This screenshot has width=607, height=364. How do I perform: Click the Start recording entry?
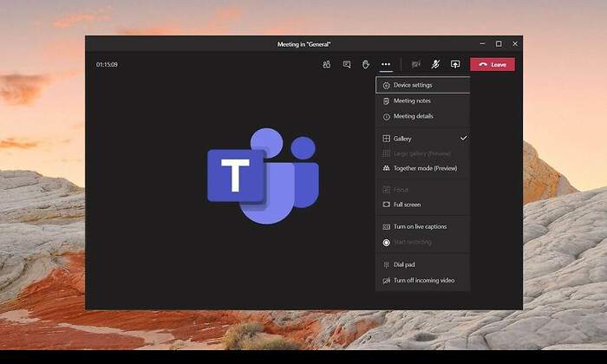pyautogui.click(x=423, y=243)
